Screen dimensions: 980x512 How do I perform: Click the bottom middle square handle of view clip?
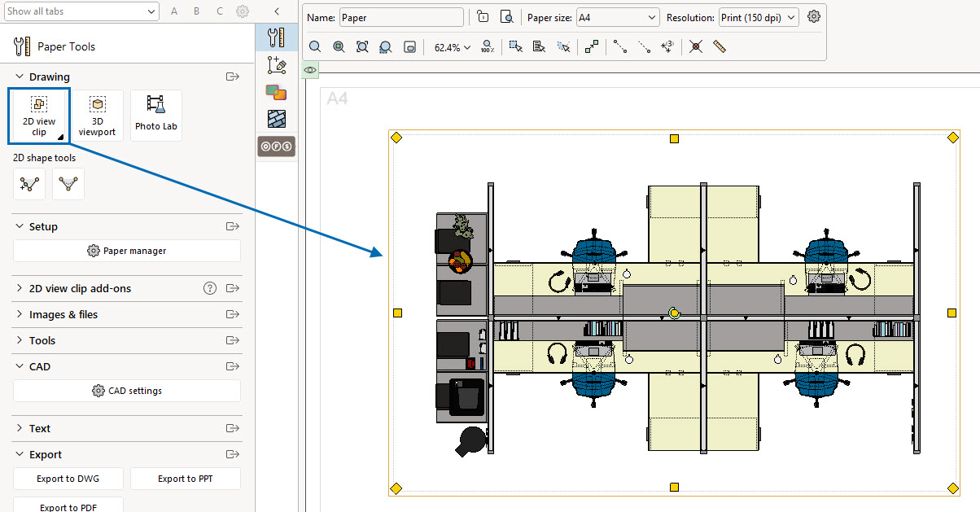[x=674, y=487]
